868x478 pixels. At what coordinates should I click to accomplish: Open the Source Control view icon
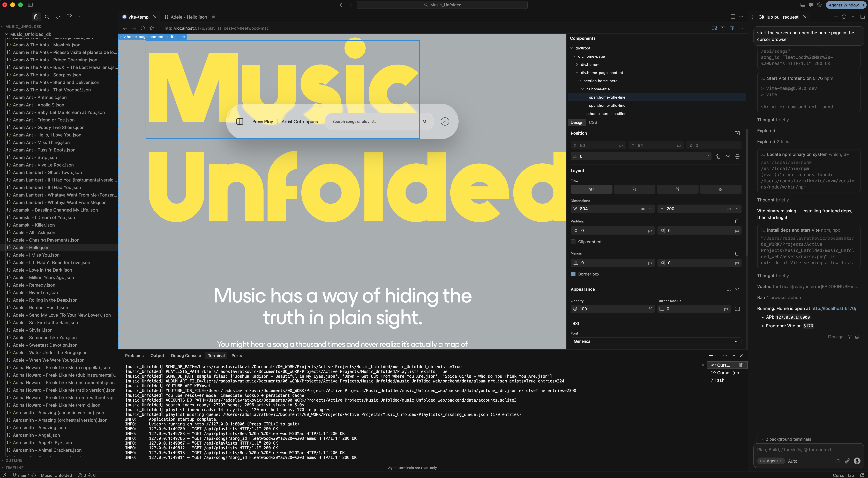58,17
